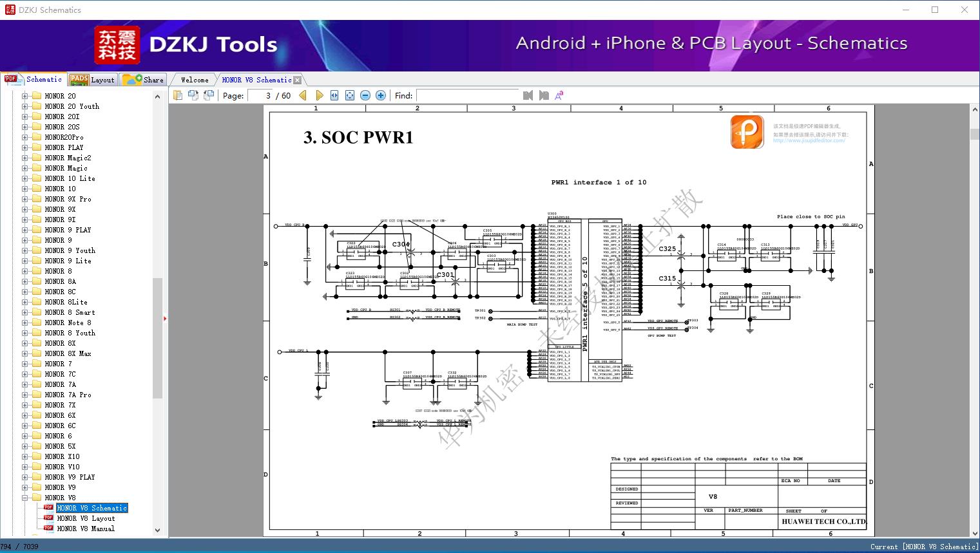The image size is (980, 553).
Task: Expand the HONOR 9X Pro folder
Action: coord(24,199)
